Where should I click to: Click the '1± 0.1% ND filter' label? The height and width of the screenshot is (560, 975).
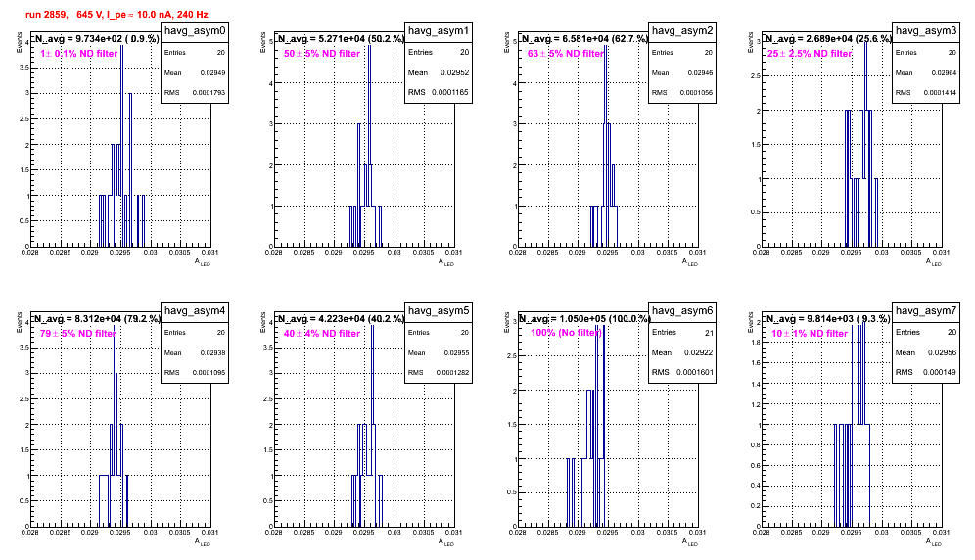pyautogui.click(x=79, y=54)
